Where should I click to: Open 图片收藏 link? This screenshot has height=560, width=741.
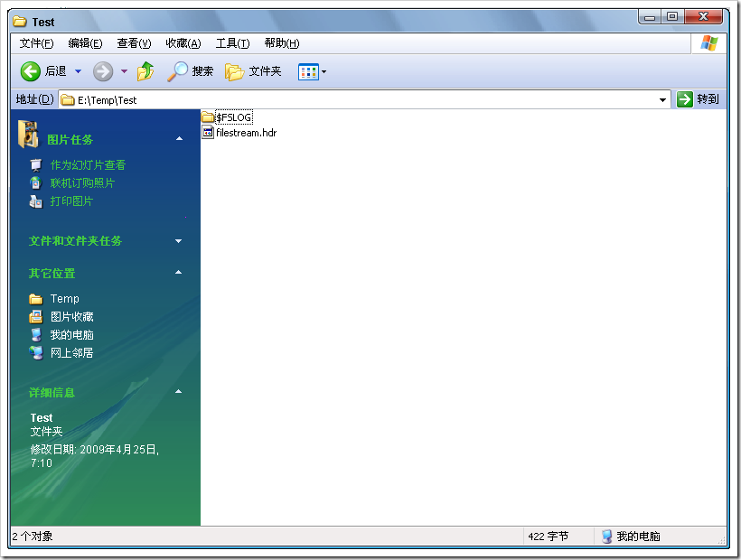coord(71,316)
